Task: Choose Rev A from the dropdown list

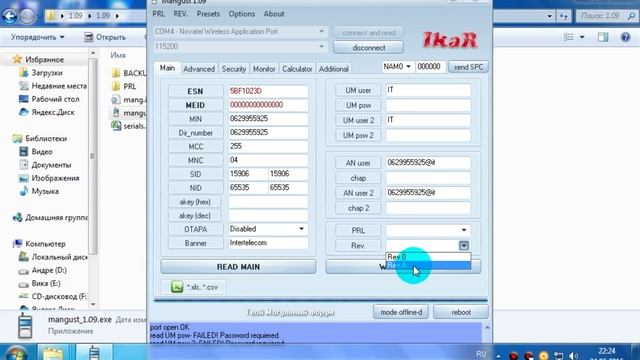Action: point(428,265)
